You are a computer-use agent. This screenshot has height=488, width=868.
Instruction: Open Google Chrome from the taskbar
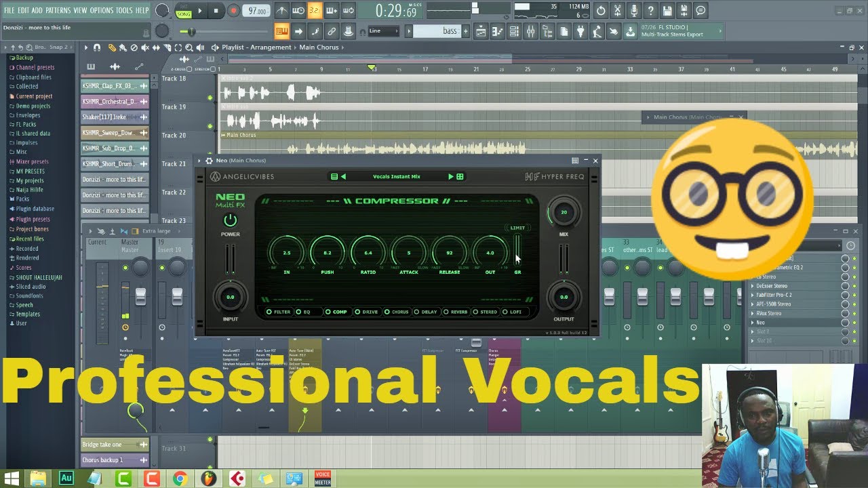[x=180, y=478]
